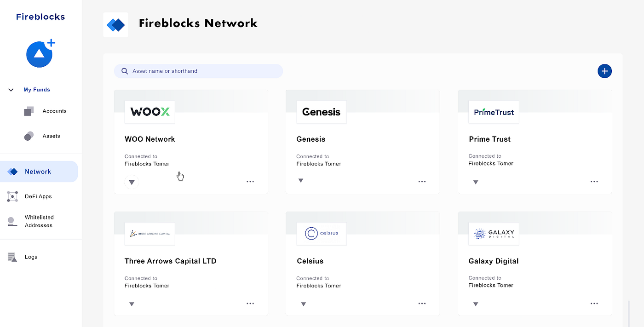Open more options for WOO Network card
Image resolution: width=644 pixels, height=327 pixels.
pyautogui.click(x=250, y=182)
